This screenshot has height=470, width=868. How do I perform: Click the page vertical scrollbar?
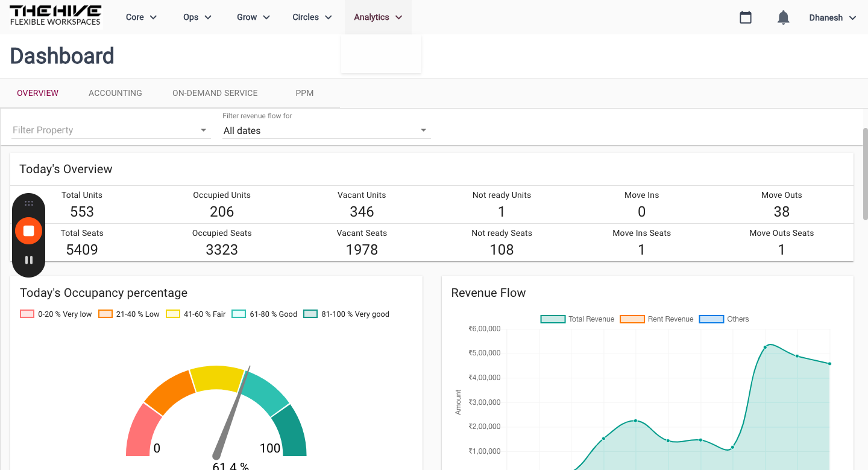[x=865, y=174]
